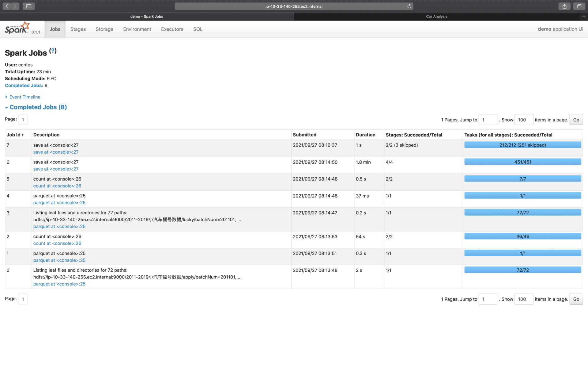Viewport: 588px width, 368px height.
Task: Open the Spark Jobs help (?) link
Action: coord(53,51)
